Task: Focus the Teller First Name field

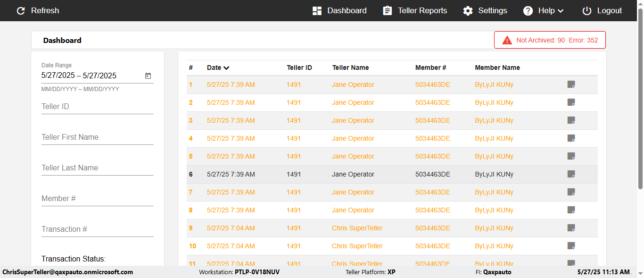Action: click(97, 137)
